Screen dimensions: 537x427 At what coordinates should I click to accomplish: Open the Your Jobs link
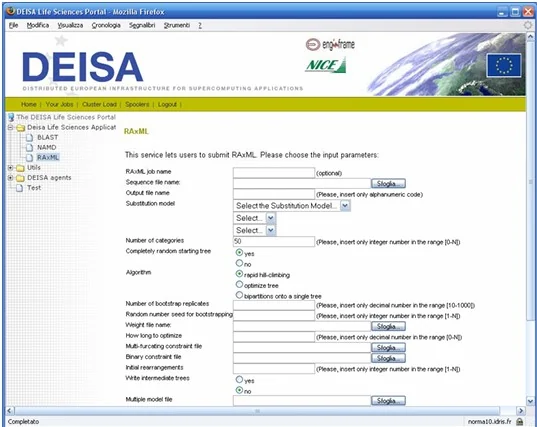tap(59, 104)
